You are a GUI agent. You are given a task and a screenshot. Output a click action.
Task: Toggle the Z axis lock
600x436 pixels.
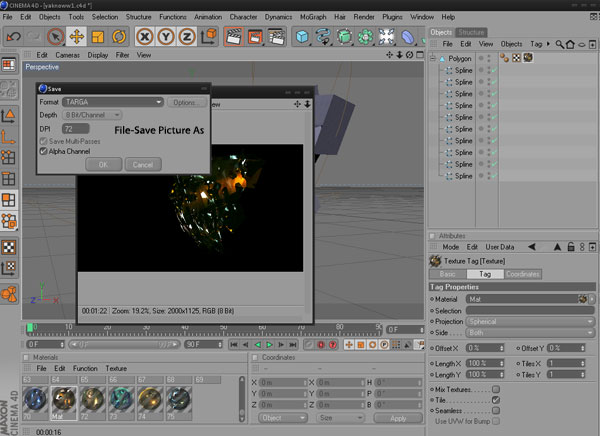click(x=187, y=37)
